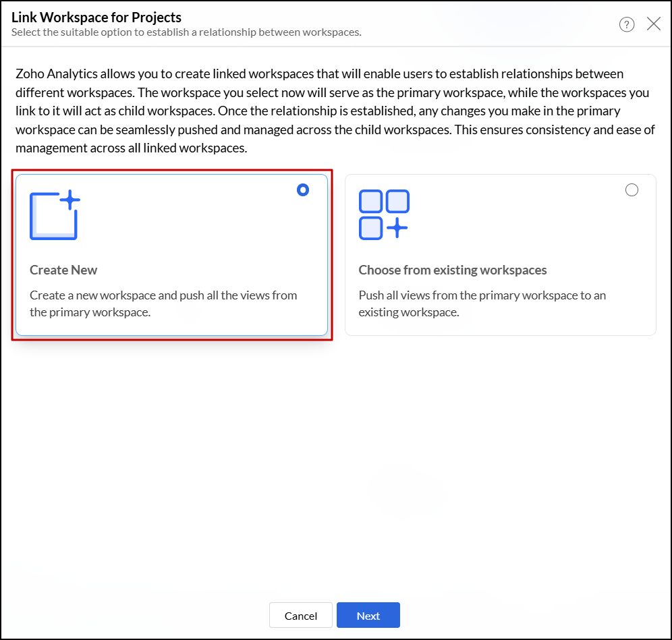Click the "Create New" heading

click(x=63, y=270)
